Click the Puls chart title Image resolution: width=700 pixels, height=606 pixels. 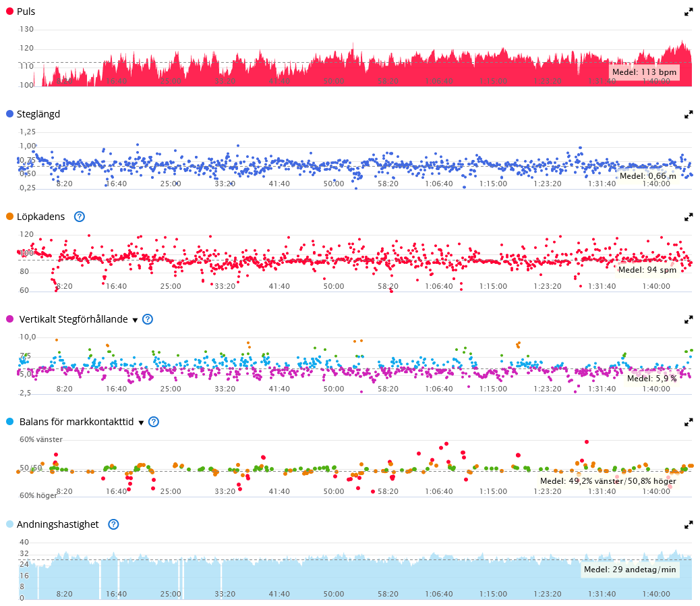point(26,11)
